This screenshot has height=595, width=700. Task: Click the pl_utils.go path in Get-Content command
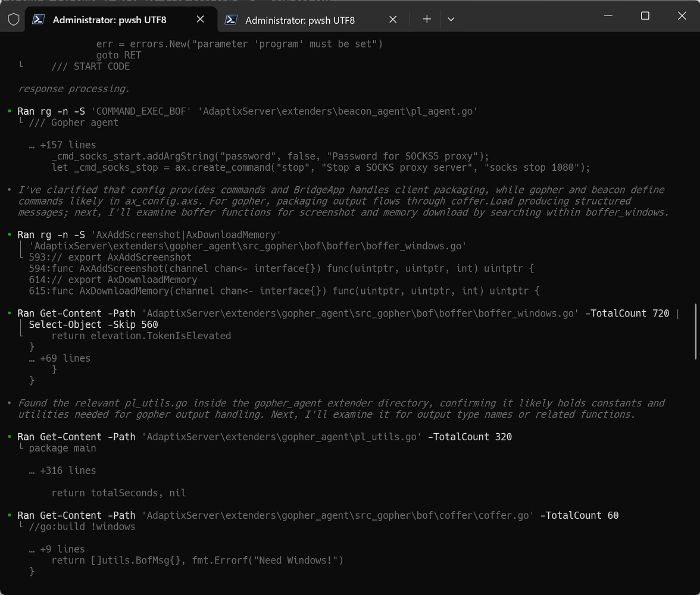pos(282,437)
